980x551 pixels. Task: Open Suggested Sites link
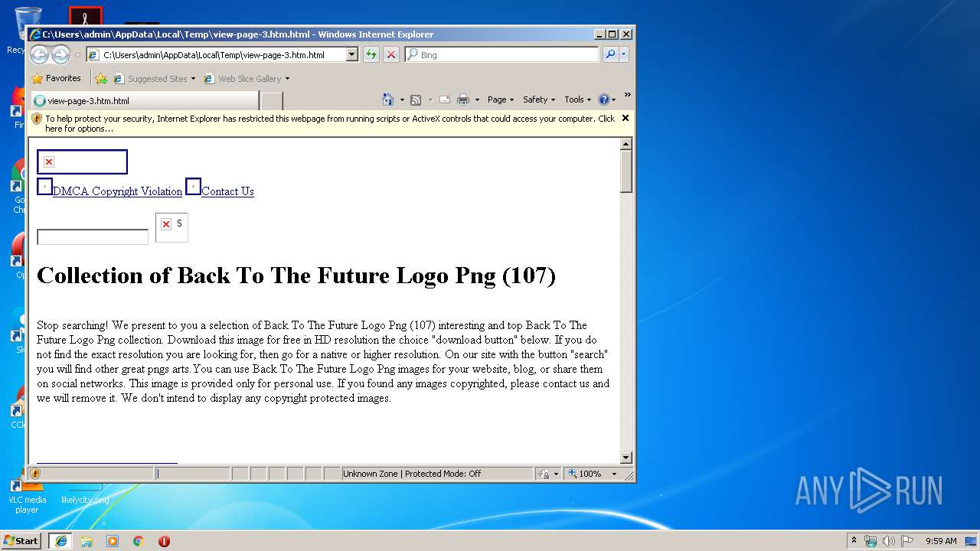(x=154, y=79)
